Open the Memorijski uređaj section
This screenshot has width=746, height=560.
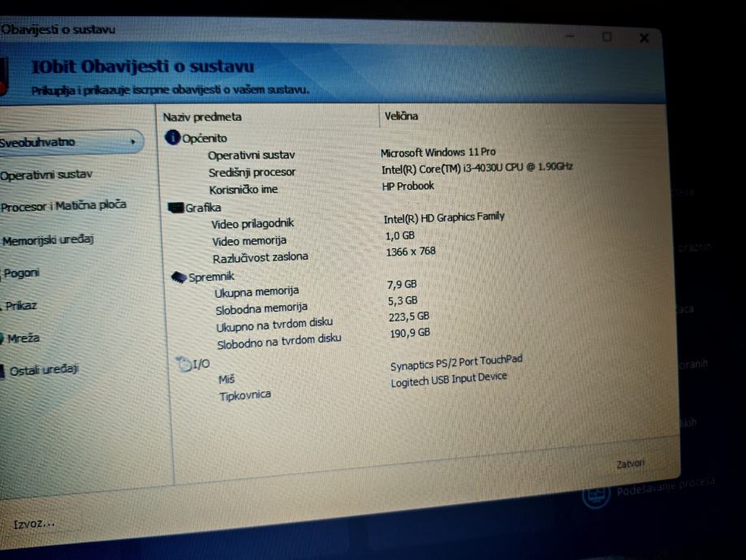pos(48,239)
